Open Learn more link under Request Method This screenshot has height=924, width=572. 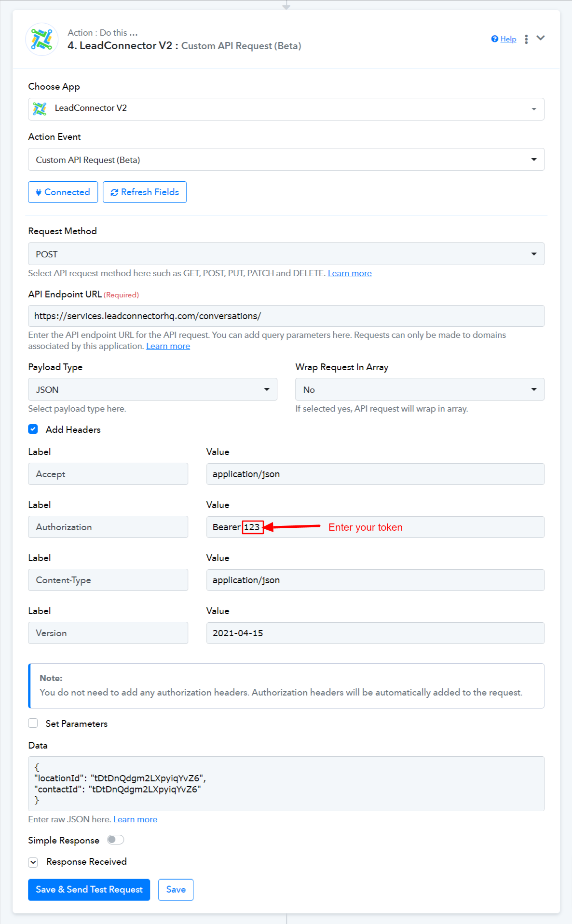pyautogui.click(x=350, y=273)
